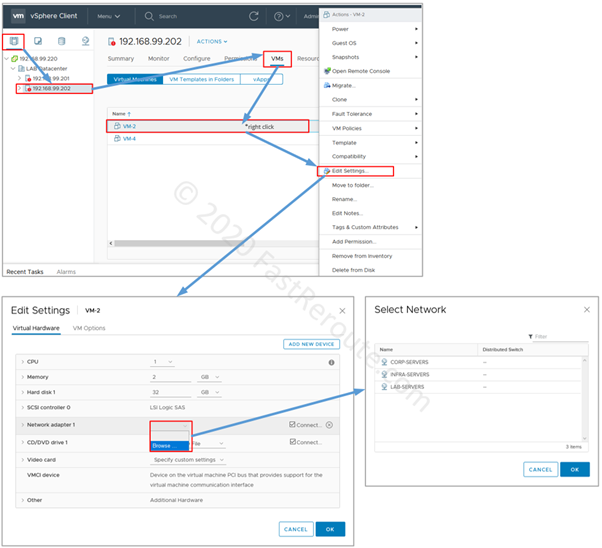Click the CPU info icon in Edit Settings
Image resolution: width=602 pixels, height=548 pixels.
tap(331, 363)
